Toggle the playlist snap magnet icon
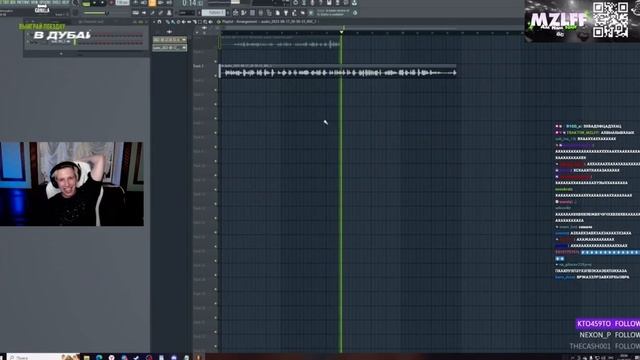The height and width of the screenshot is (360, 640). pos(159,22)
